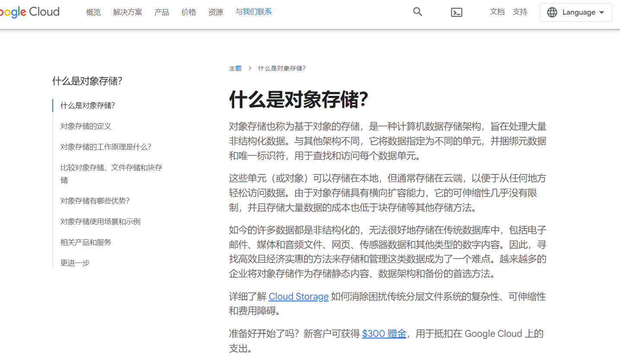Open the 支持 link

(x=520, y=12)
